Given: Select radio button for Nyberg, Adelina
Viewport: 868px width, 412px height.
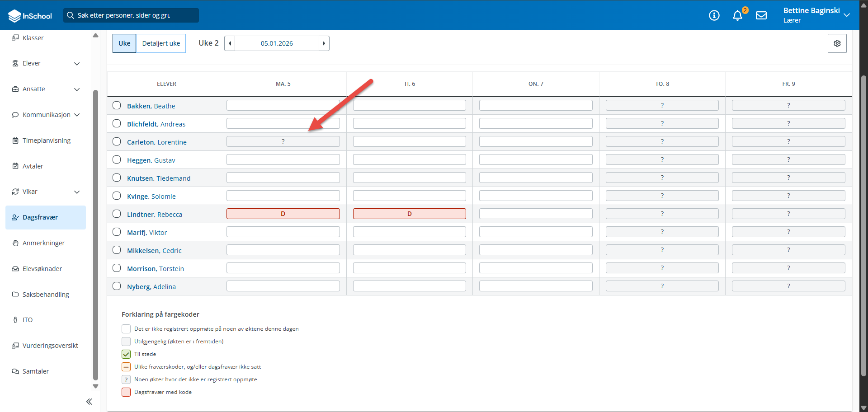Looking at the screenshot, I should pos(117,286).
